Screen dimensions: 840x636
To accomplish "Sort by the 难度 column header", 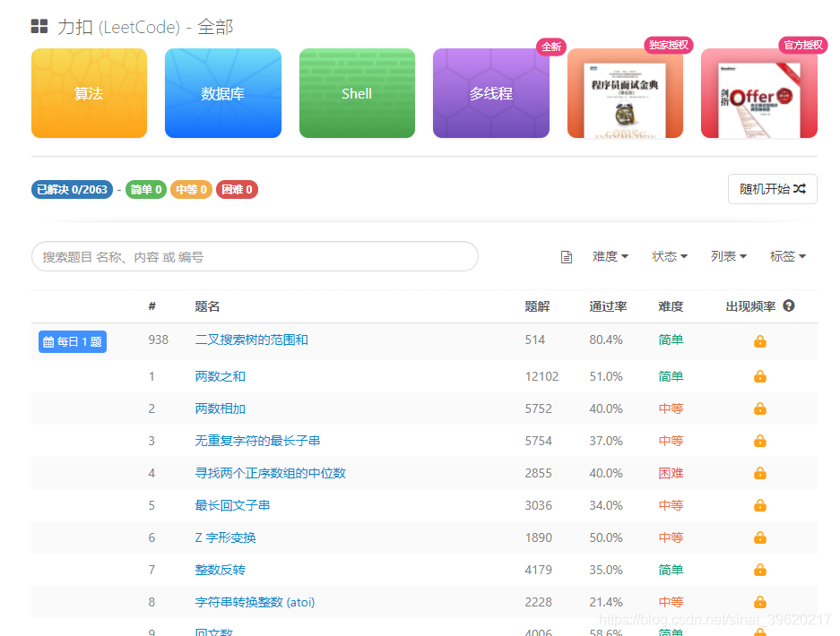I will tap(671, 306).
